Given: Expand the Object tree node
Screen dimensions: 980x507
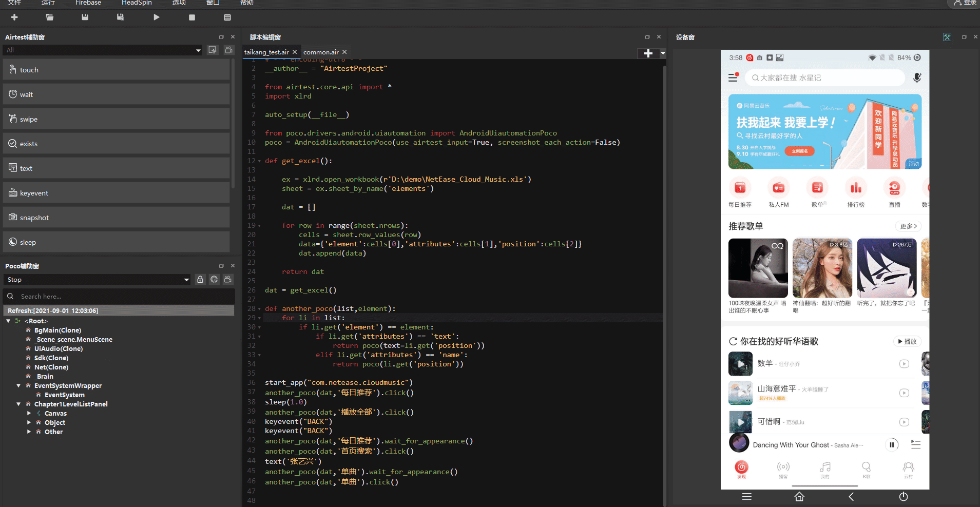Looking at the screenshot, I should tap(29, 422).
